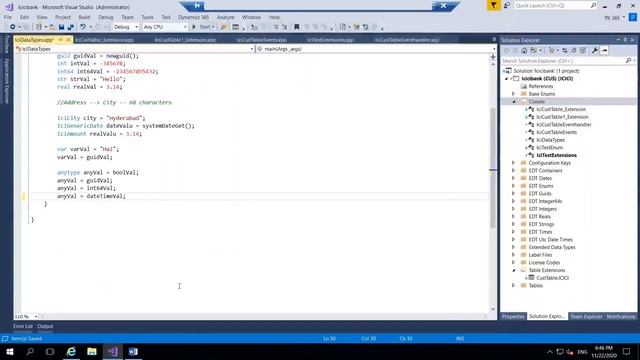The image size is (640, 360).
Task: Open Error List panel tab
Action: point(22,327)
